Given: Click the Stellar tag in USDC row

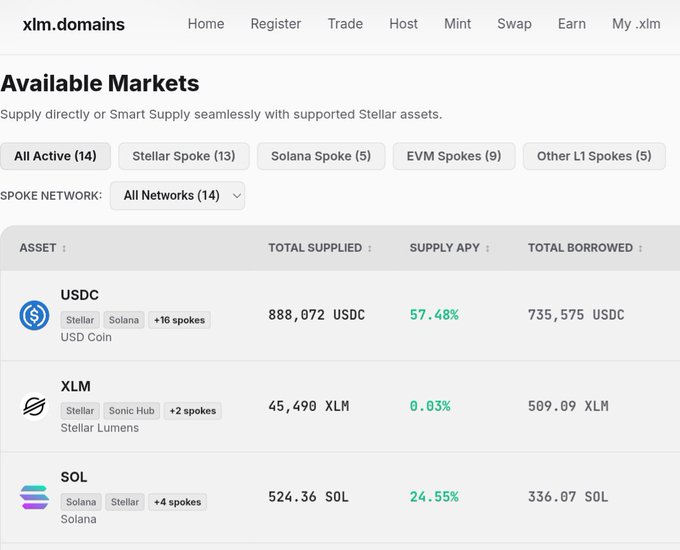Looking at the screenshot, I should 80,320.
